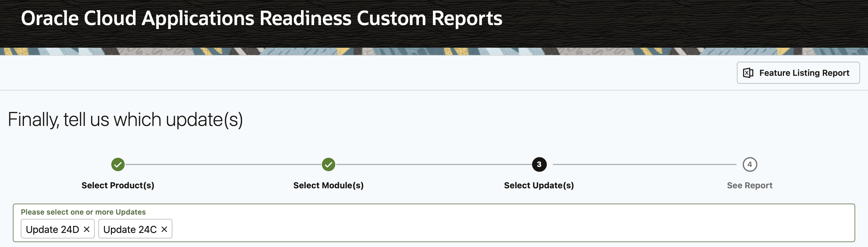The height and width of the screenshot is (247, 868).
Task: Click the progress line between steps 3 and 4
Action: click(x=644, y=164)
